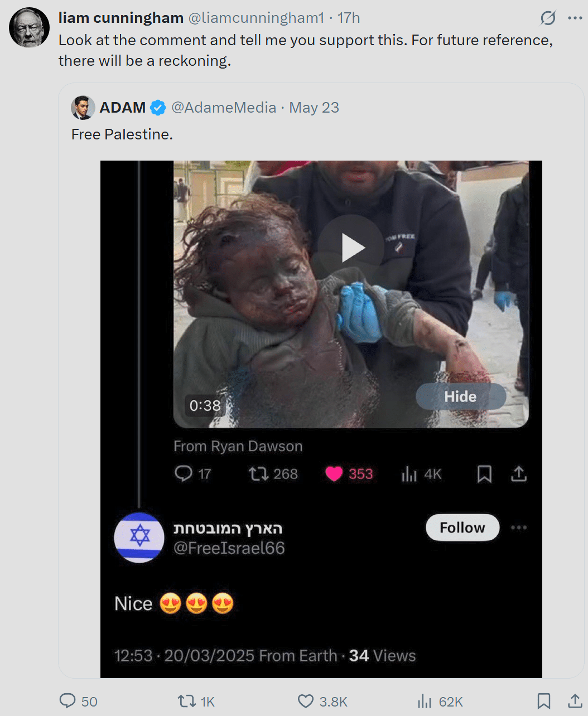Viewport: 588px width, 716px height.
Task: Open the @AdameMedia handle
Action: 224,107
